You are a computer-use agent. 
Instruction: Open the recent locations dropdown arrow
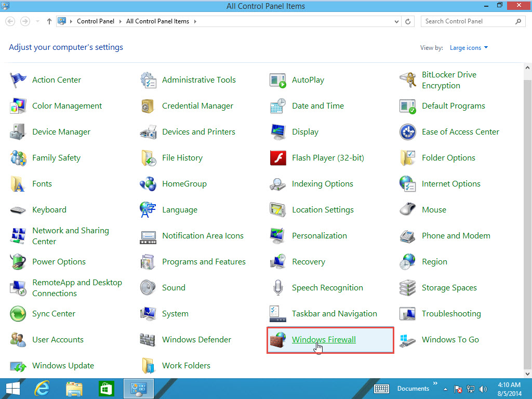(x=37, y=21)
